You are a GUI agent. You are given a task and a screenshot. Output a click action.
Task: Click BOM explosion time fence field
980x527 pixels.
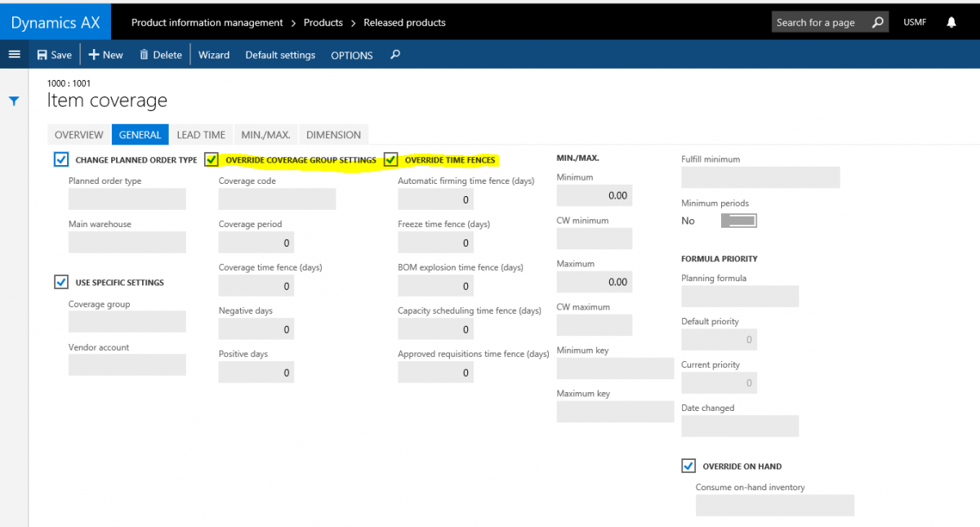coord(436,286)
